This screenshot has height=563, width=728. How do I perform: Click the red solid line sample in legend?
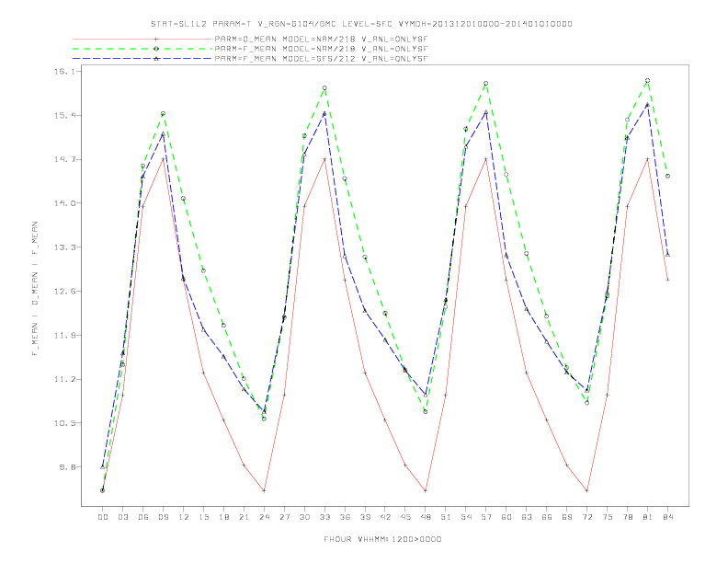pyautogui.click(x=142, y=39)
